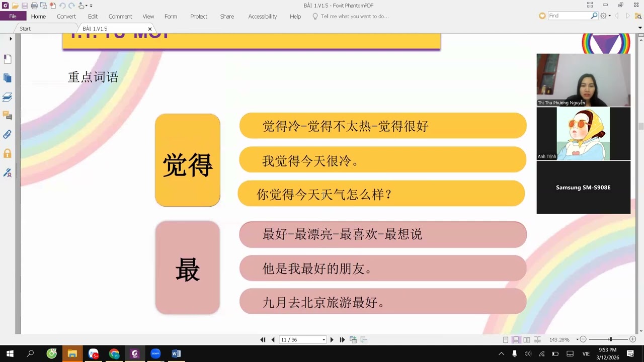Switch to the Home ribbon tab
Viewport: 644px width, 362px height.
pyautogui.click(x=38, y=16)
